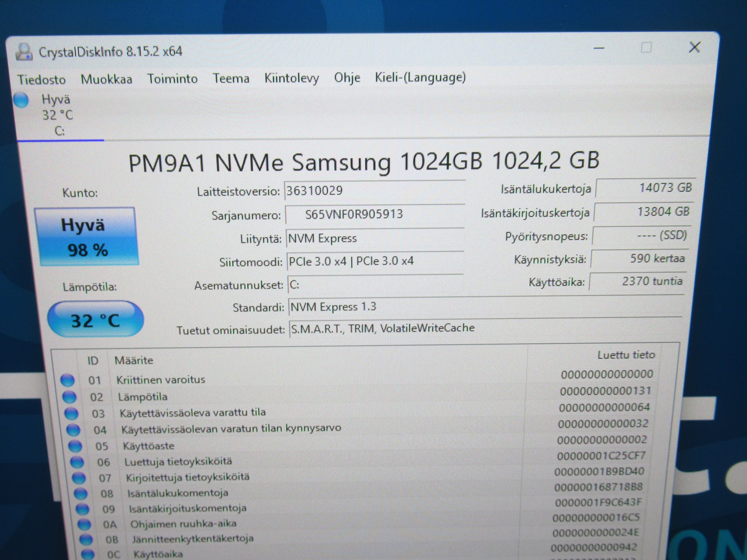Open the Toiminto menu

click(172, 78)
